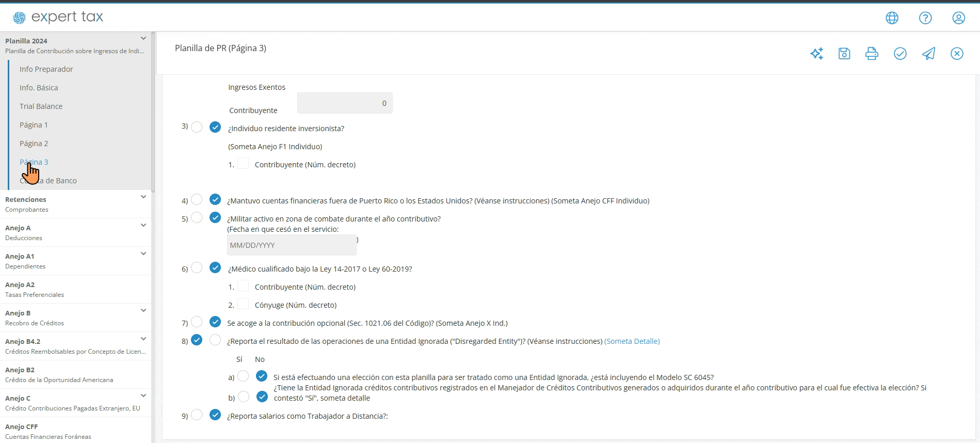
Task: Send the return using the paper plane icon
Action: [928, 54]
